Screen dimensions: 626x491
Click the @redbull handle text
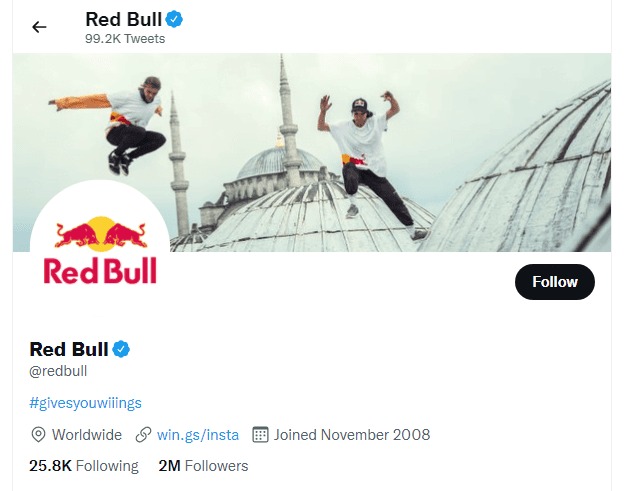(x=58, y=371)
